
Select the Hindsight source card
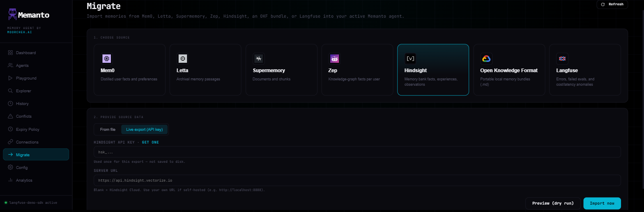(433, 70)
